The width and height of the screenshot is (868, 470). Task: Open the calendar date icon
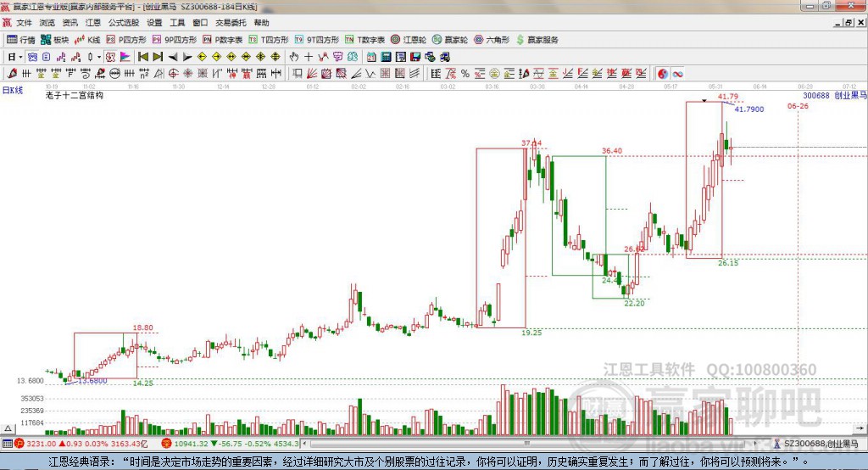click(x=371, y=57)
